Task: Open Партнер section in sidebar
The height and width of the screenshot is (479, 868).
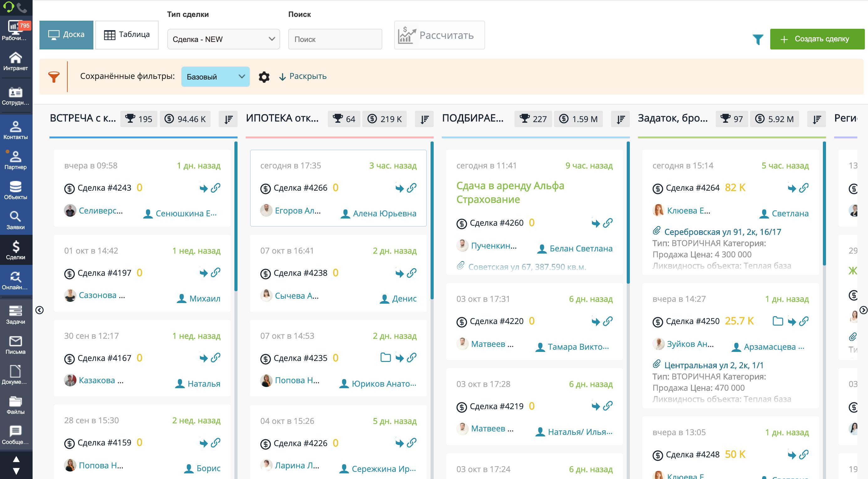Action: pyautogui.click(x=15, y=160)
